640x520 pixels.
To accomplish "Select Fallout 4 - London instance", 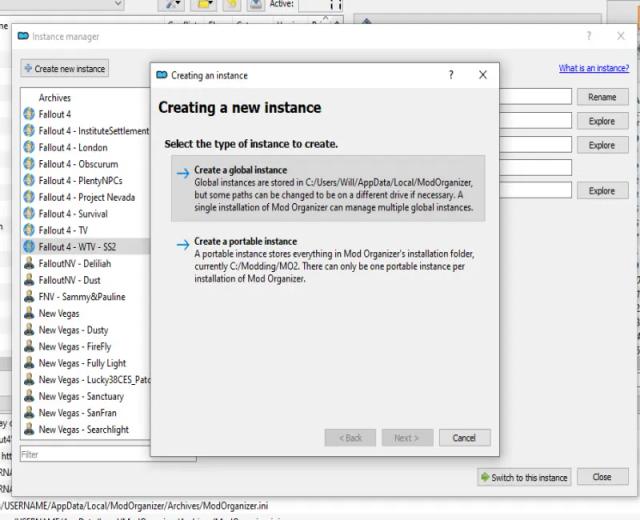I will pyautogui.click(x=73, y=147).
